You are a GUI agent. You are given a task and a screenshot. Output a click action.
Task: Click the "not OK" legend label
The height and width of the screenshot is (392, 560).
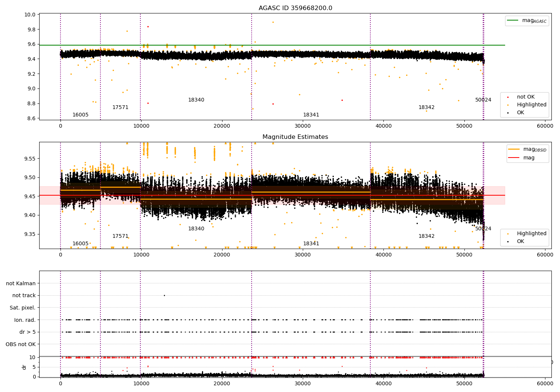point(526,97)
